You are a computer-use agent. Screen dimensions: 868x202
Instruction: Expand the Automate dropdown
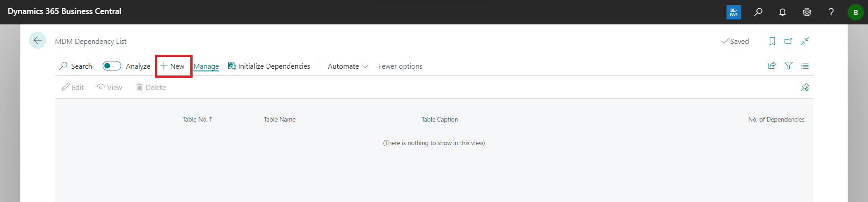click(x=348, y=66)
